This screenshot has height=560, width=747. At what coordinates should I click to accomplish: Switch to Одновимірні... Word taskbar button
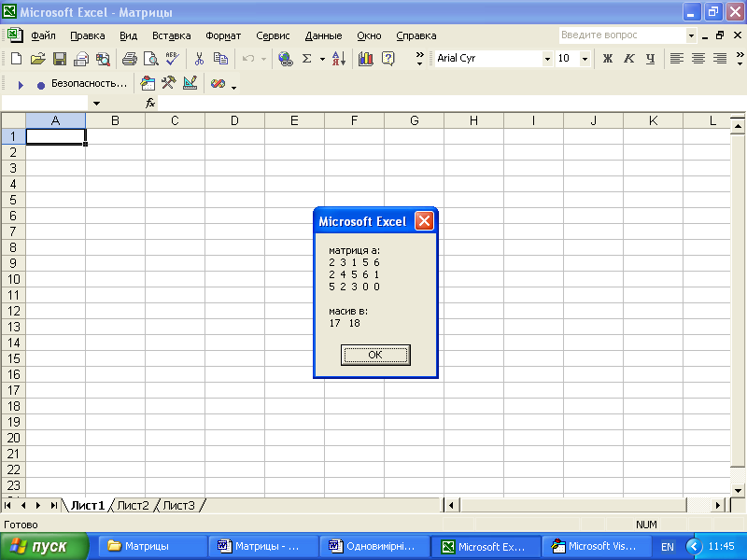(373, 546)
